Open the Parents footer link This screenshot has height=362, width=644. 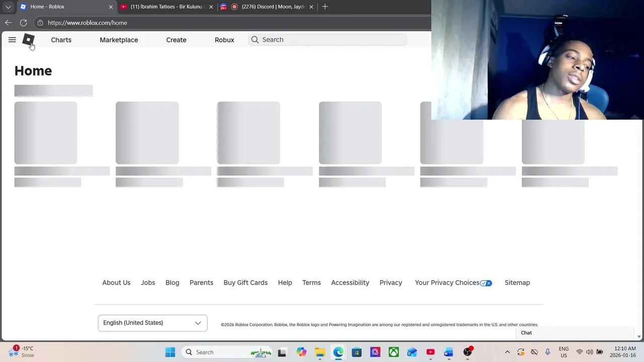(201, 283)
